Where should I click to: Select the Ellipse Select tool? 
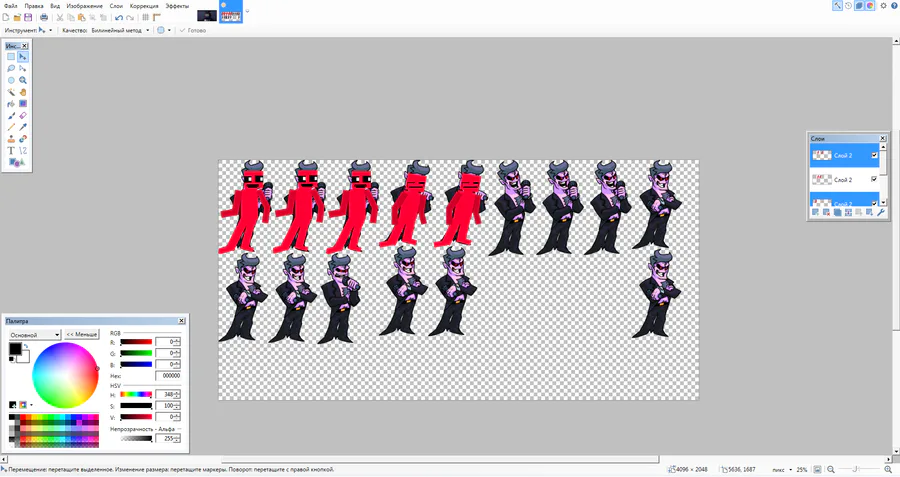coord(11,80)
